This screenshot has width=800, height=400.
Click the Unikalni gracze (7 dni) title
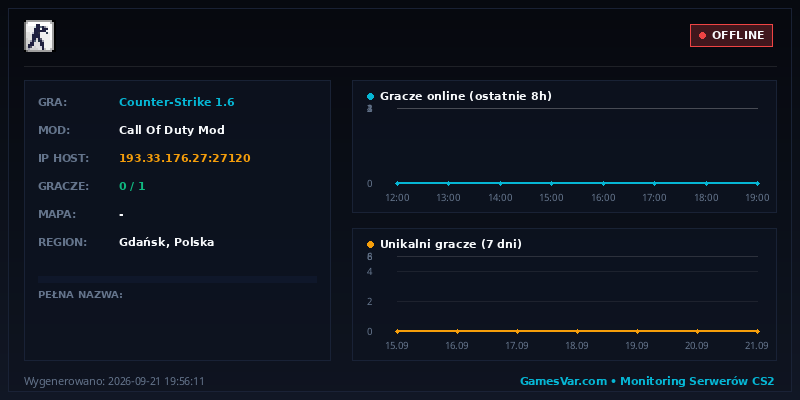point(451,244)
